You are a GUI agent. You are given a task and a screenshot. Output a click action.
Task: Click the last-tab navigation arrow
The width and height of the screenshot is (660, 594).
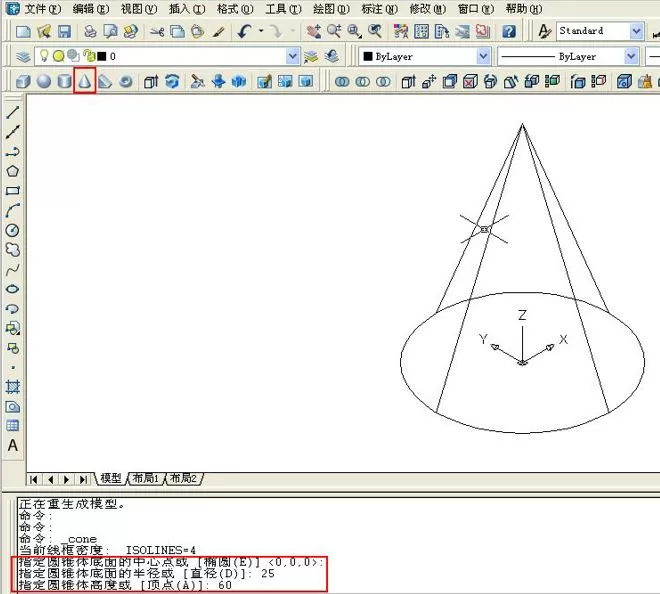click(x=83, y=479)
